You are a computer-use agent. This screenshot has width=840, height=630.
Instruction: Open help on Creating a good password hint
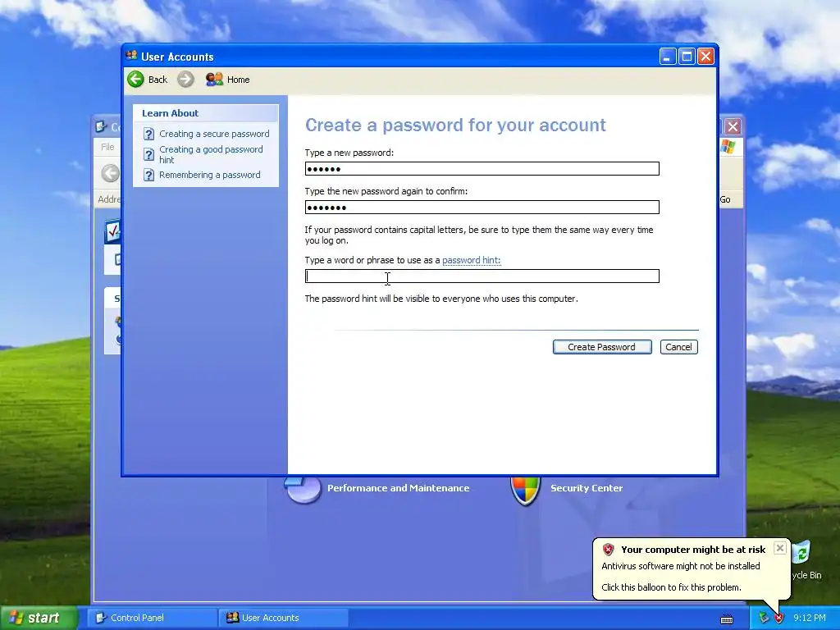pos(211,154)
